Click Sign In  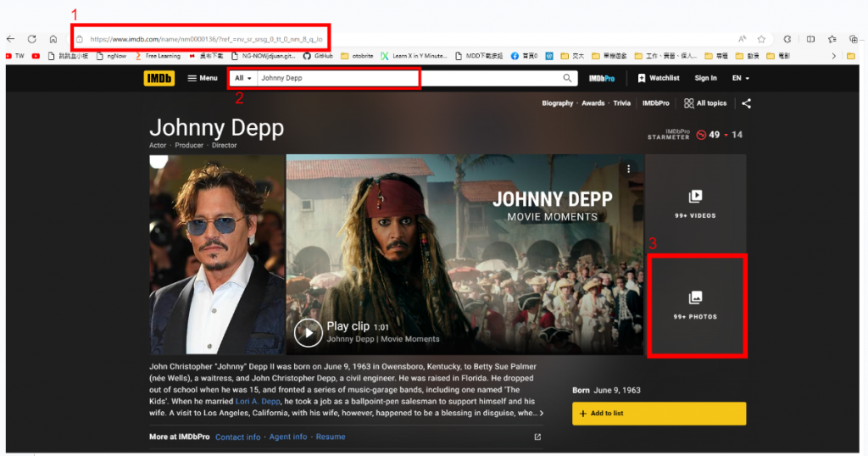[x=706, y=79]
